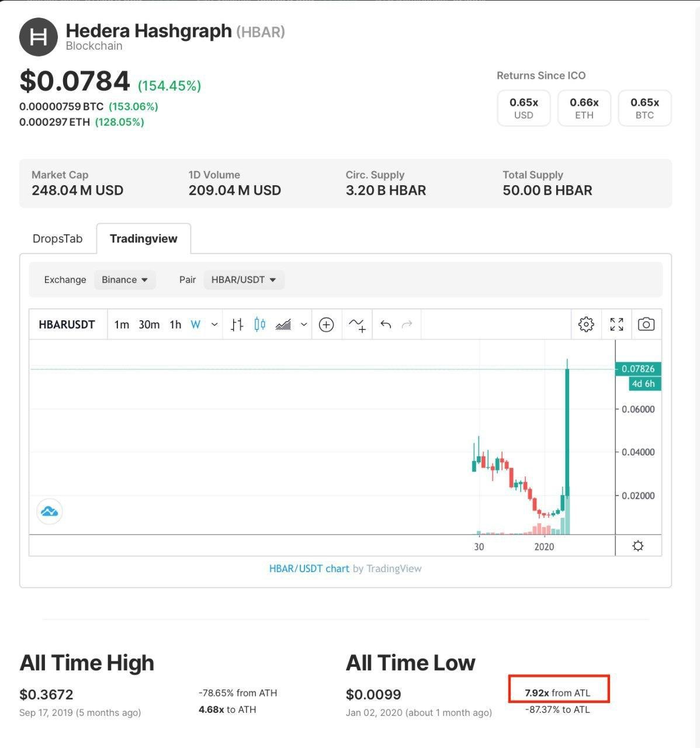Click the (HBAR) ticker text
The image size is (700, 748).
pos(261,32)
